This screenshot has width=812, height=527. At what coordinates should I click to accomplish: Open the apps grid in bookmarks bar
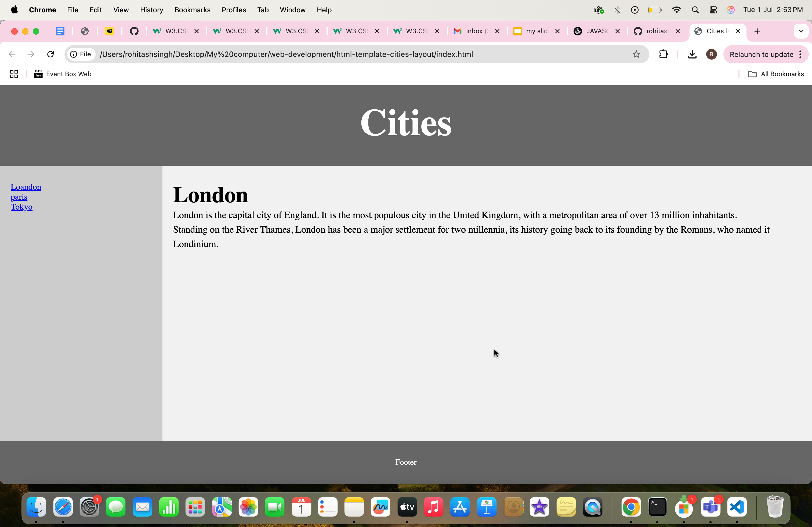coord(14,74)
